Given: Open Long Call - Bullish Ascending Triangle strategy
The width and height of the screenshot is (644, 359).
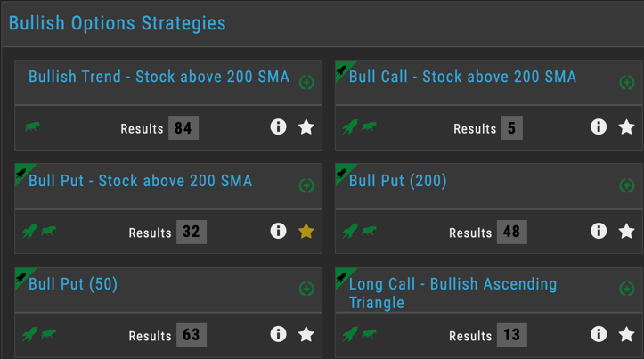Looking at the screenshot, I should pos(452,293).
